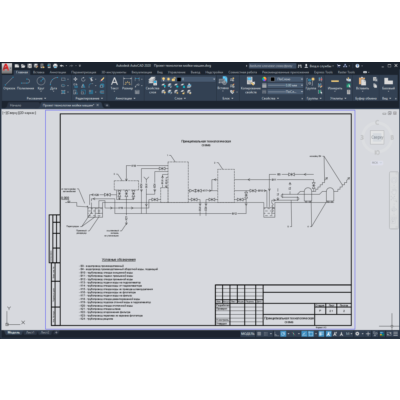Switch to the Вставка ribbon tab
Viewport: 400px width, 400px height.
[x=39, y=72]
